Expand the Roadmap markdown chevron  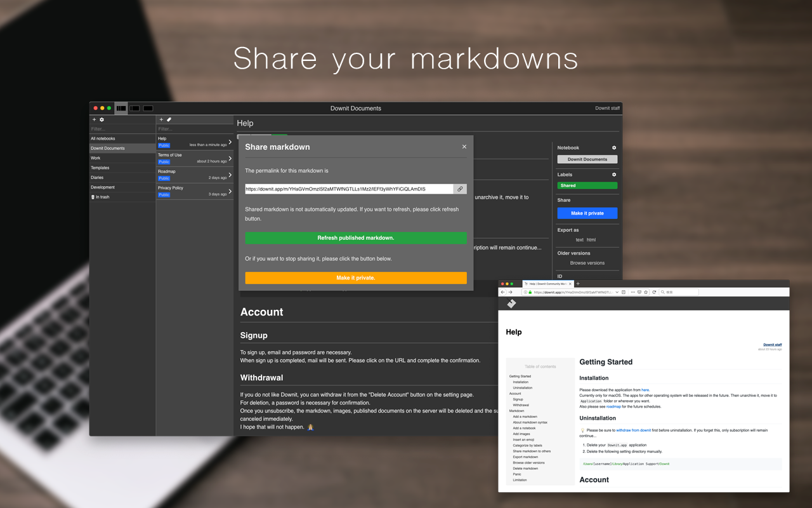pos(230,175)
